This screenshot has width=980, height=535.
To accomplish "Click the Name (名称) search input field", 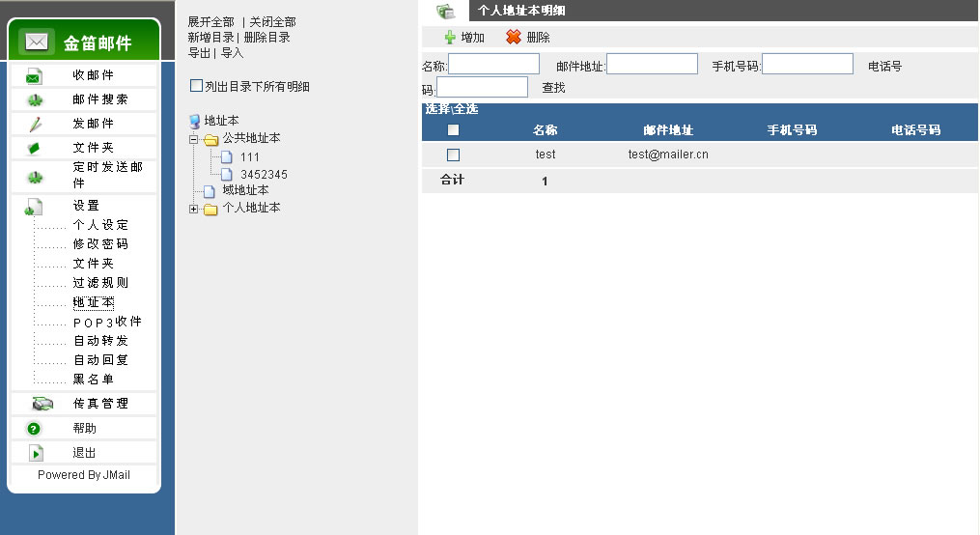I will [x=493, y=64].
